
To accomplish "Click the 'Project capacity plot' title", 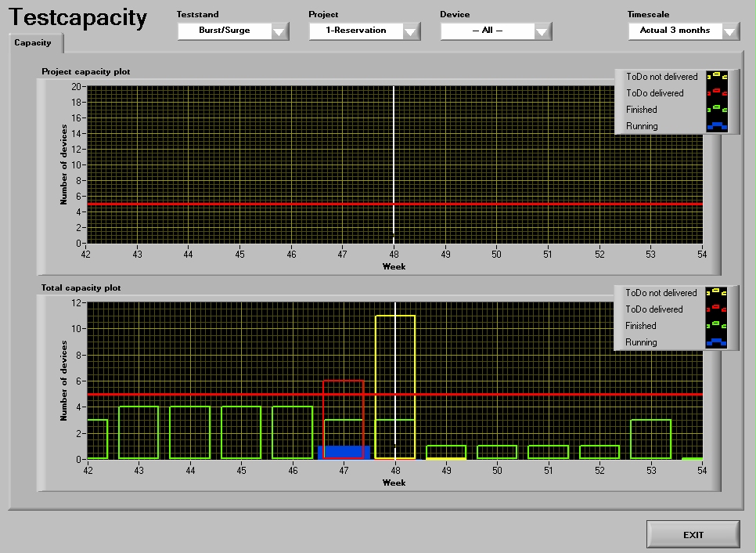I will click(86, 71).
